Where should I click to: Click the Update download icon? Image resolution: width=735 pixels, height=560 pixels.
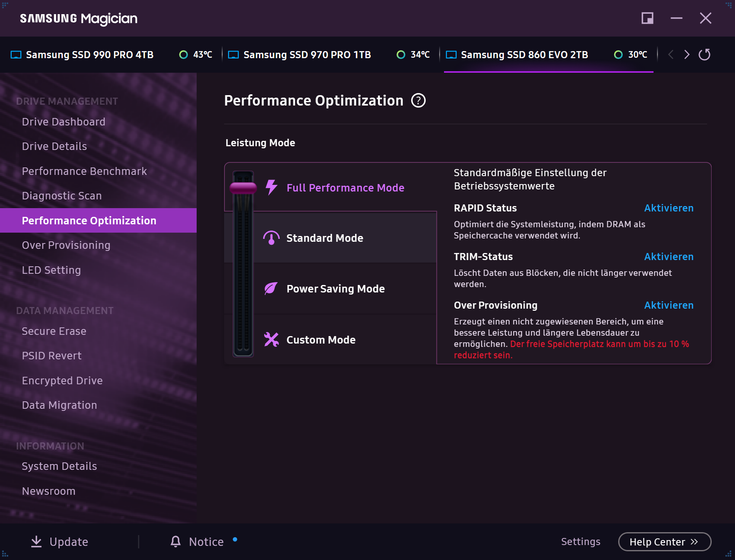pos(37,541)
